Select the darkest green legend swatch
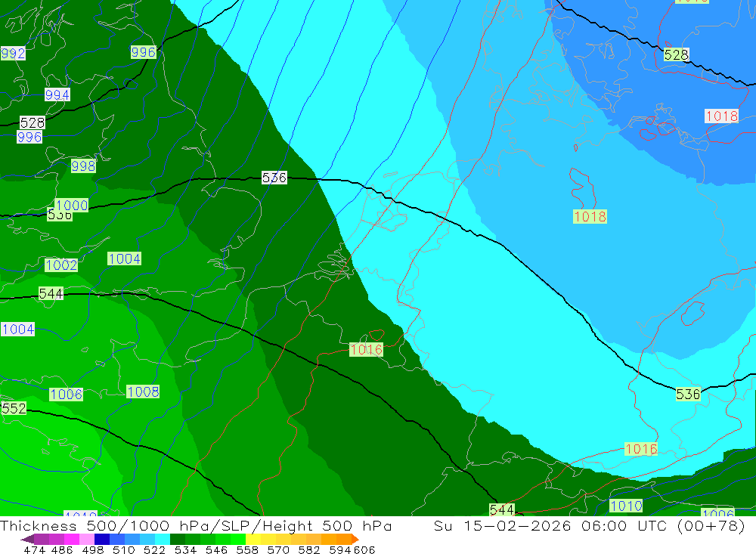756x554 pixels. (x=178, y=539)
